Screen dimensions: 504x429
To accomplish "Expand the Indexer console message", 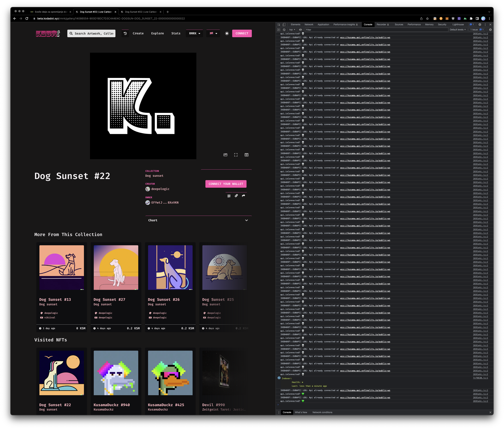I will (x=279, y=378).
